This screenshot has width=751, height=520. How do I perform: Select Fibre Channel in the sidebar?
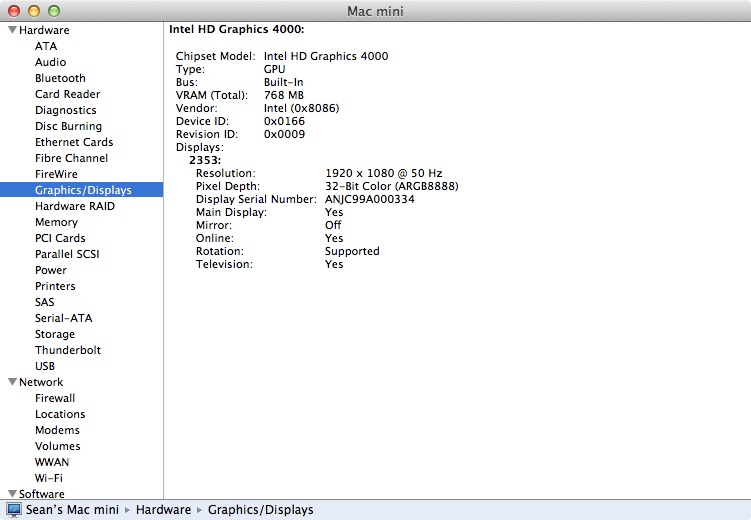[71, 158]
